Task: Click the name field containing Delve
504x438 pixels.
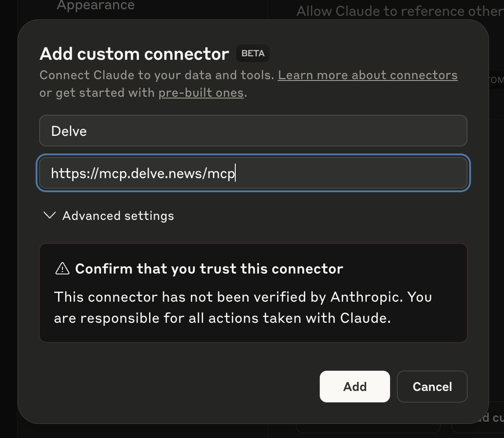Action: (x=253, y=131)
